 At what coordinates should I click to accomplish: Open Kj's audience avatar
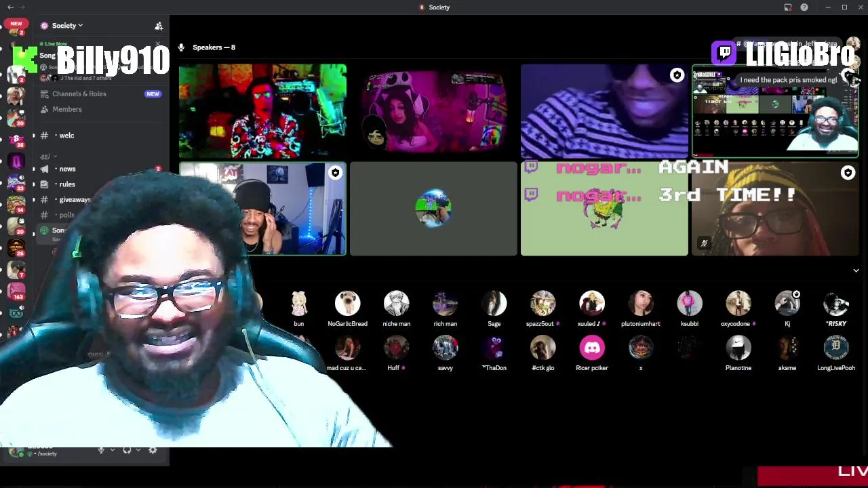click(787, 304)
